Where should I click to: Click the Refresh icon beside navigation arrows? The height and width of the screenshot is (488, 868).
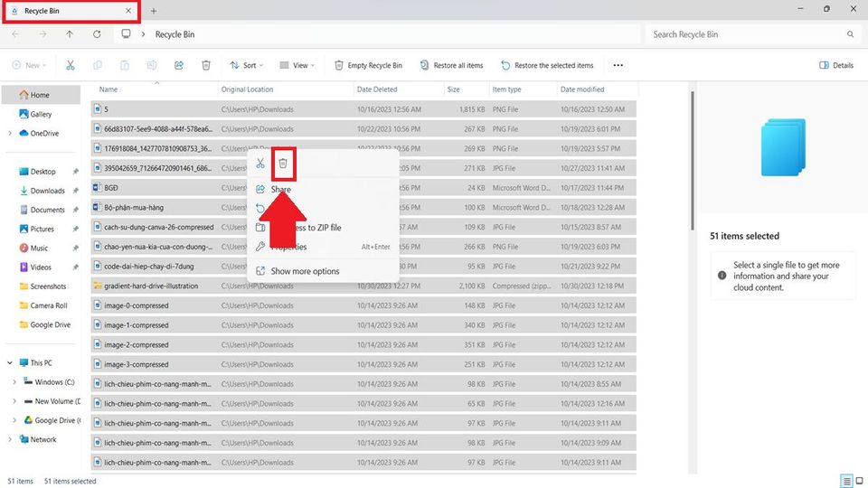97,34
